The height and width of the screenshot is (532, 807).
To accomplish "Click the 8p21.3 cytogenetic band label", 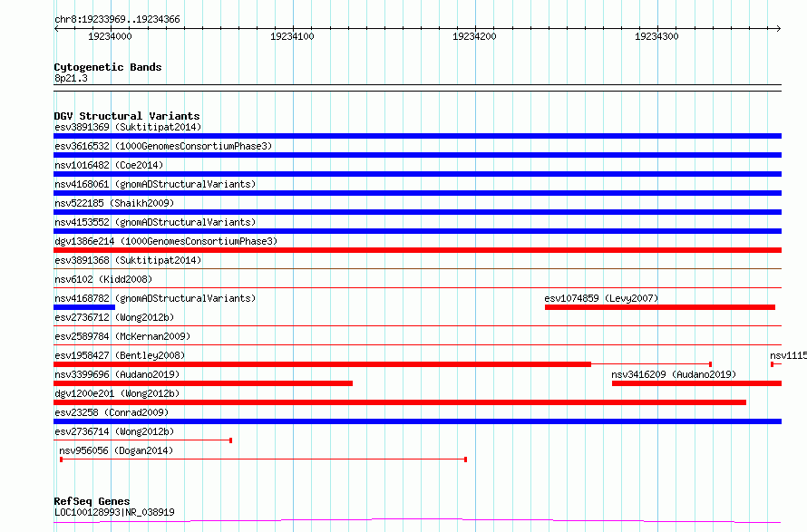I will 71,78.
